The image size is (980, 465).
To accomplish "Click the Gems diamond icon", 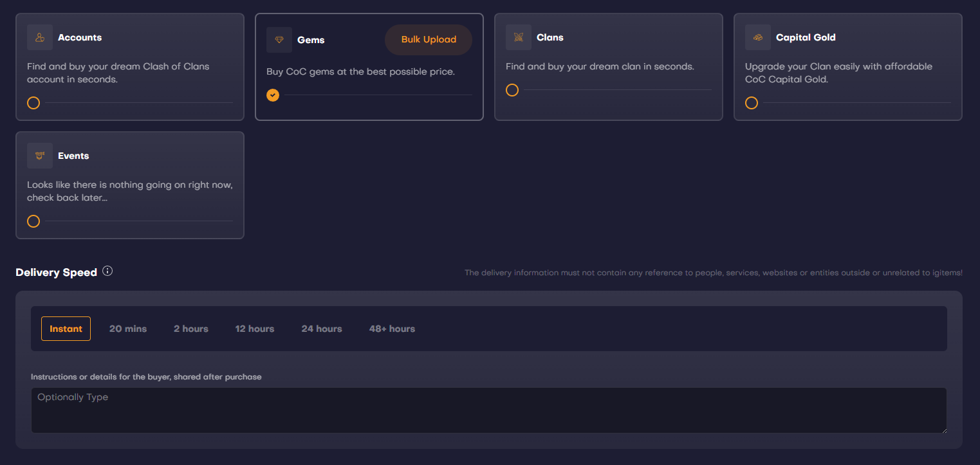I will click(279, 40).
